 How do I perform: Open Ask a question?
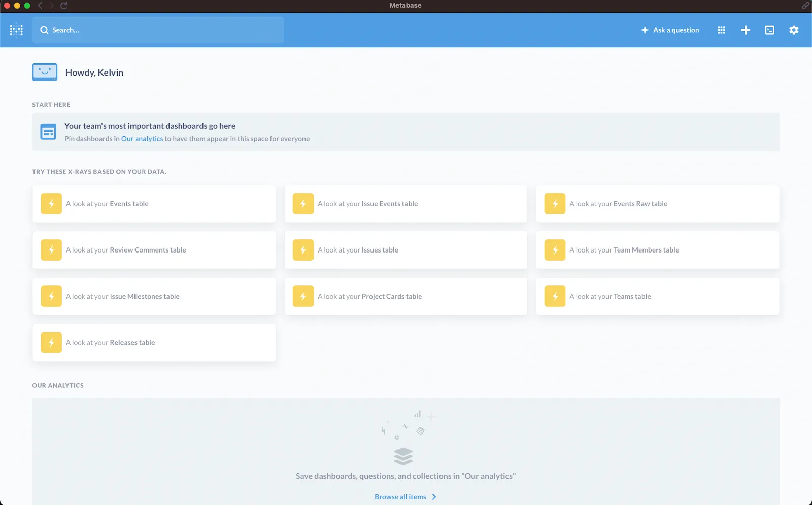tap(670, 30)
